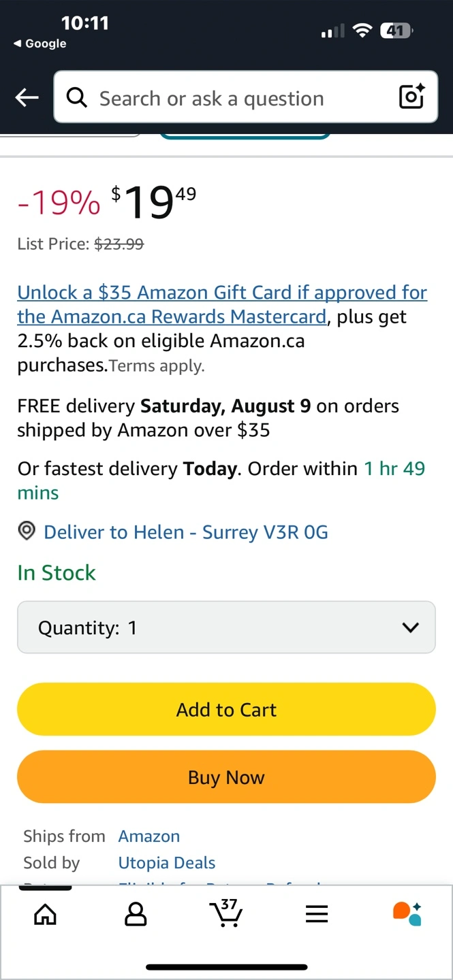Open shopping cart with 37 items
Image resolution: width=453 pixels, height=980 pixels.
[226, 913]
